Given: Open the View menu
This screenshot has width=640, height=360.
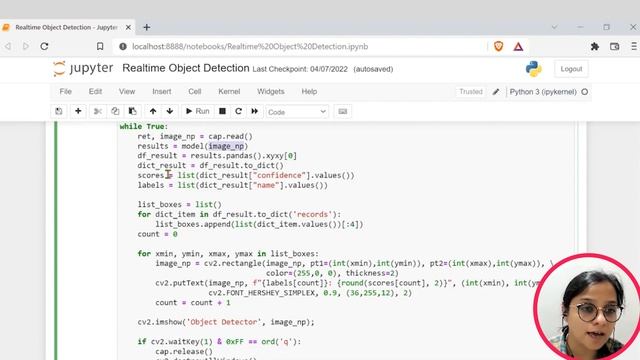Looking at the screenshot, I should tap(127, 91).
